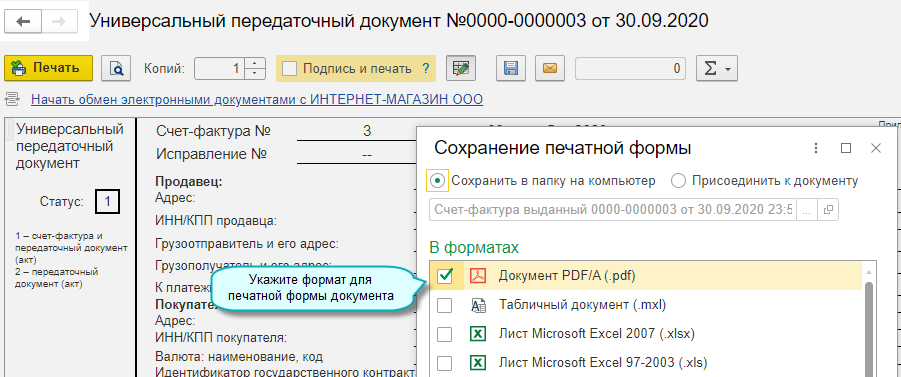
Task: Open the Σ sigma dropdown
Action: 717,68
